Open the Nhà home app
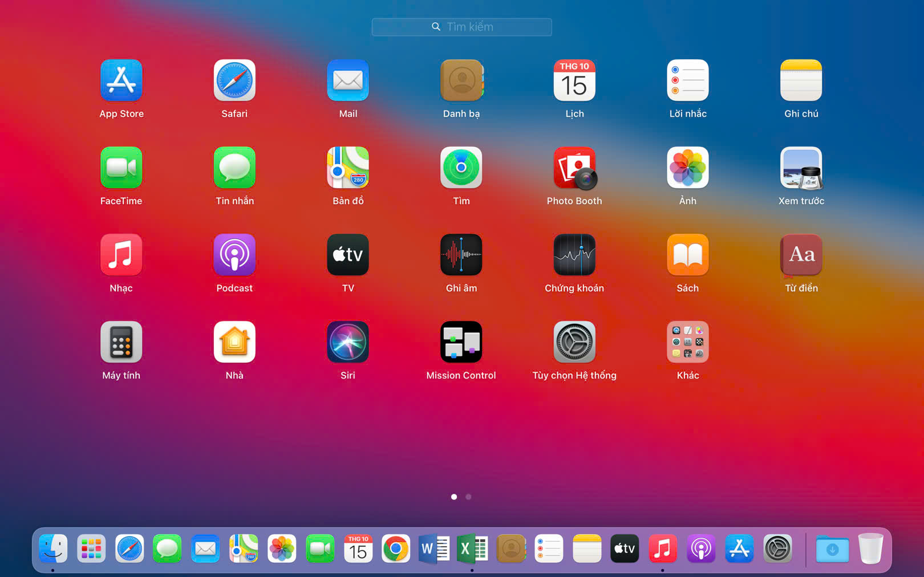The image size is (924, 577). [x=234, y=342]
